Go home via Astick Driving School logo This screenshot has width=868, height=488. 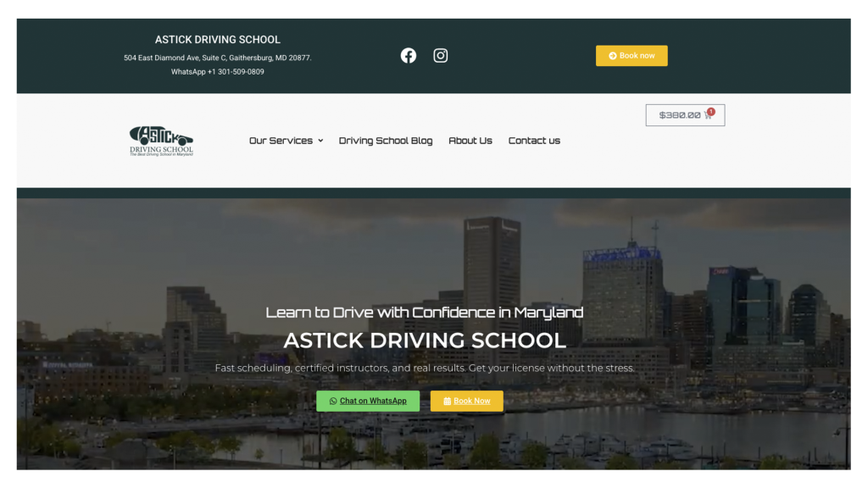(161, 141)
